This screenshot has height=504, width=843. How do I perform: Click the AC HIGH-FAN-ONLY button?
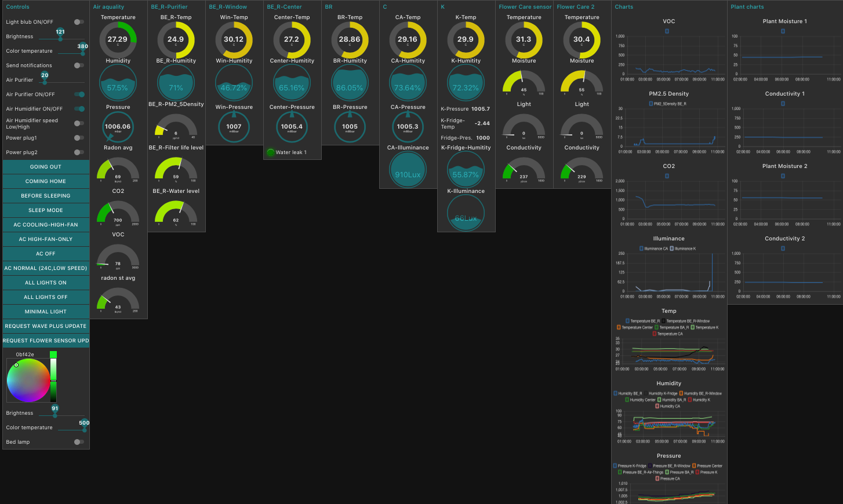click(46, 239)
